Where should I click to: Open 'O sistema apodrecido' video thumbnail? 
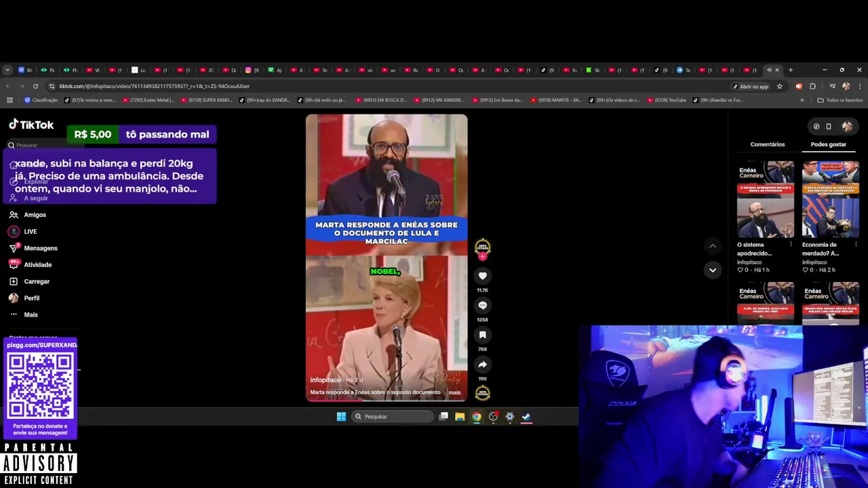pyautogui.click(x=766, y=199)
